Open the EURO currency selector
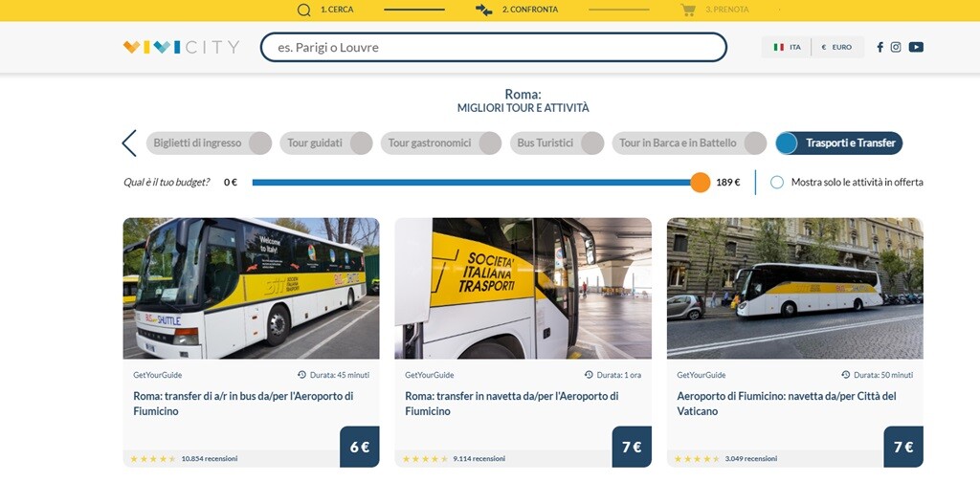 click(836, 47)
